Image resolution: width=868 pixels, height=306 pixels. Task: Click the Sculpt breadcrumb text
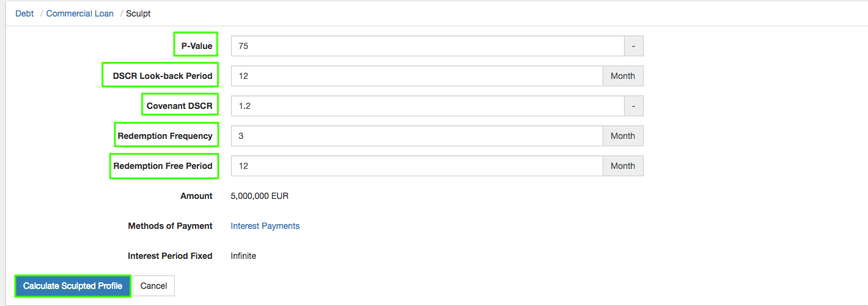[138, 13]
